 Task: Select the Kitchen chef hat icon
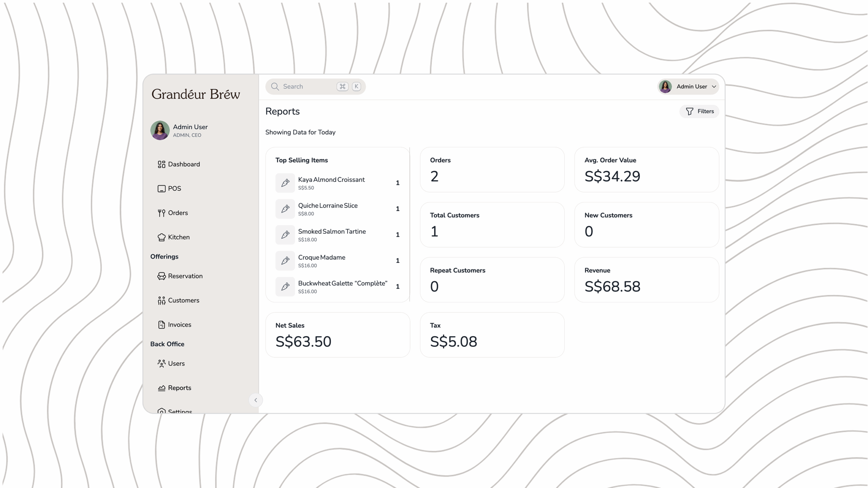(161, 237)
